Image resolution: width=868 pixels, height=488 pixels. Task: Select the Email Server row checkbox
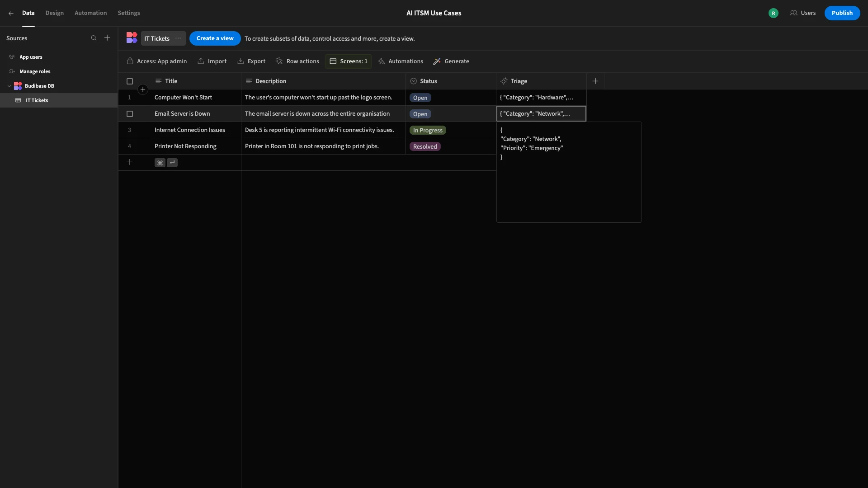coord(130,114)
